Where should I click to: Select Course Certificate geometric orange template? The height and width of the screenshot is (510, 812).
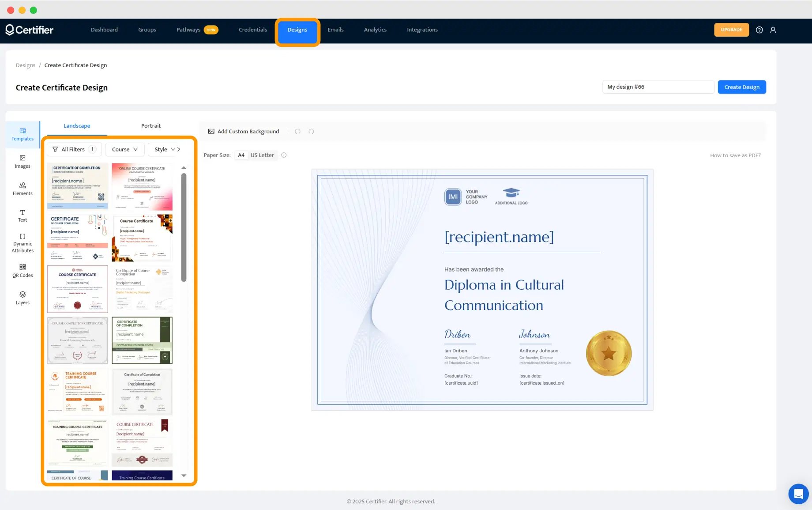[142, 238]
